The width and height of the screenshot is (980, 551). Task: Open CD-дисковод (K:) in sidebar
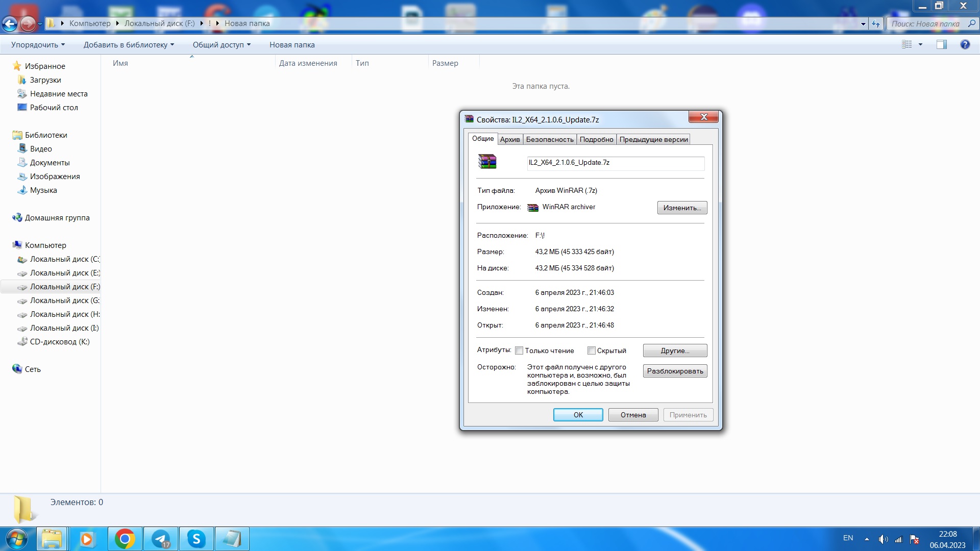coord(53,342)
